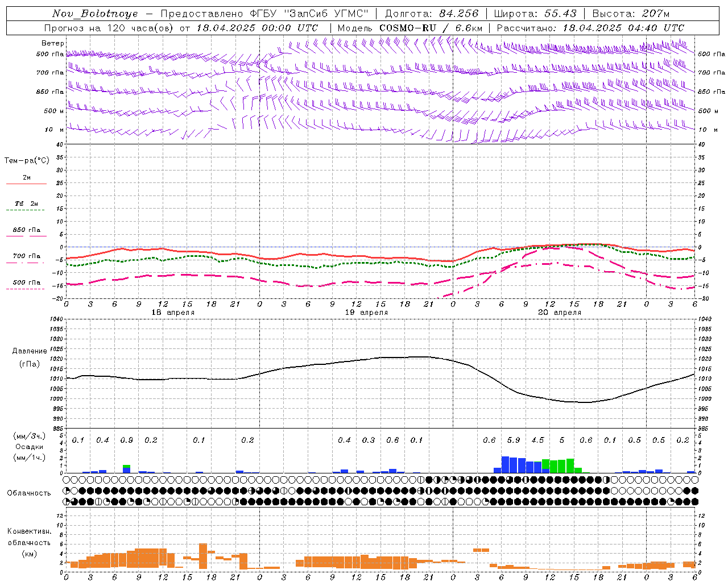This screenshot has width=728, height=582.
Task: Click the Долгота: 84.256 value
Action: pos(432,14)
